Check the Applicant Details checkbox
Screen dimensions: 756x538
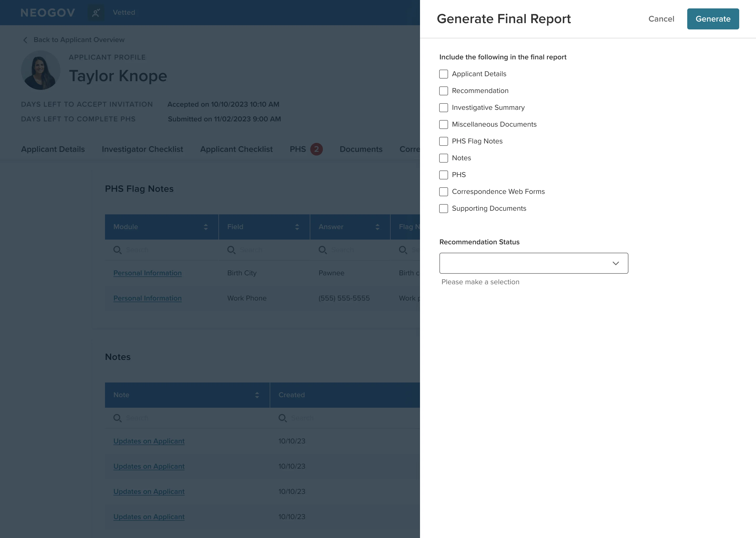click(444, 74)
